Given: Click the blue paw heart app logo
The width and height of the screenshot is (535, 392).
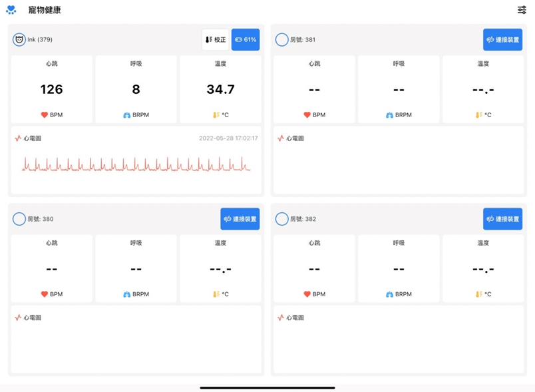Looking at the screenshot, I should pos(11,10).
